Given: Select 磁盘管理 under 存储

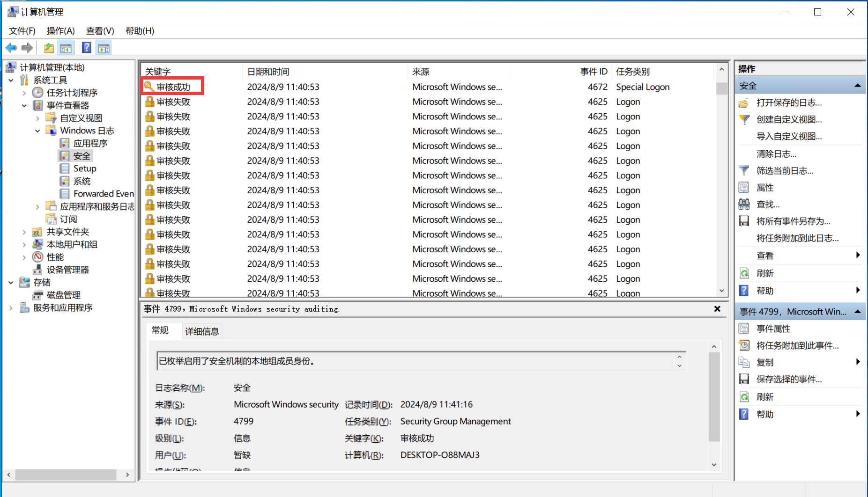Looking at the screenshot, I should point(63,295).
